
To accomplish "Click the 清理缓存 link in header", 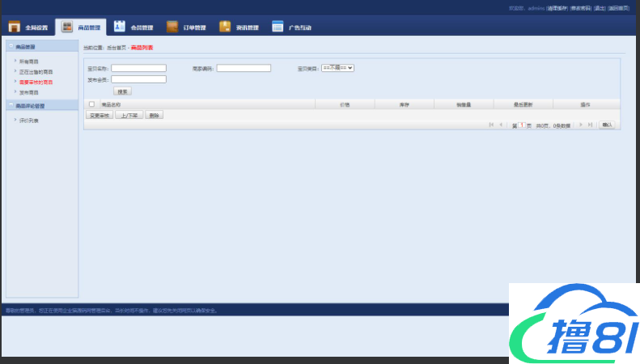I will (x=558, y=8).
